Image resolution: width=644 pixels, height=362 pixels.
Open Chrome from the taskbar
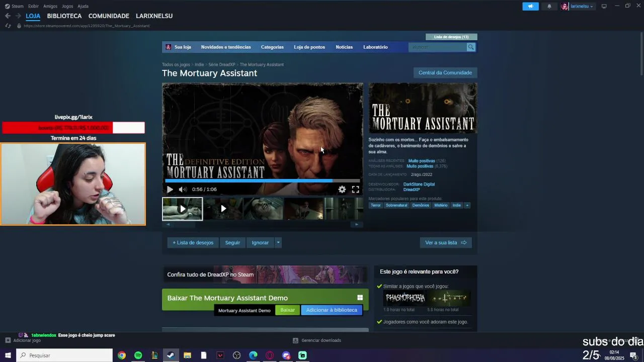(x=122, y=355)
